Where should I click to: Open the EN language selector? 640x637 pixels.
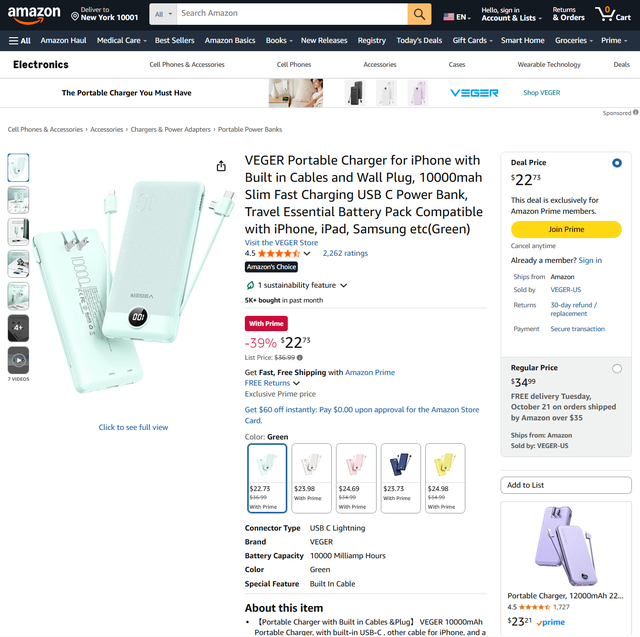tap(457, 17)
